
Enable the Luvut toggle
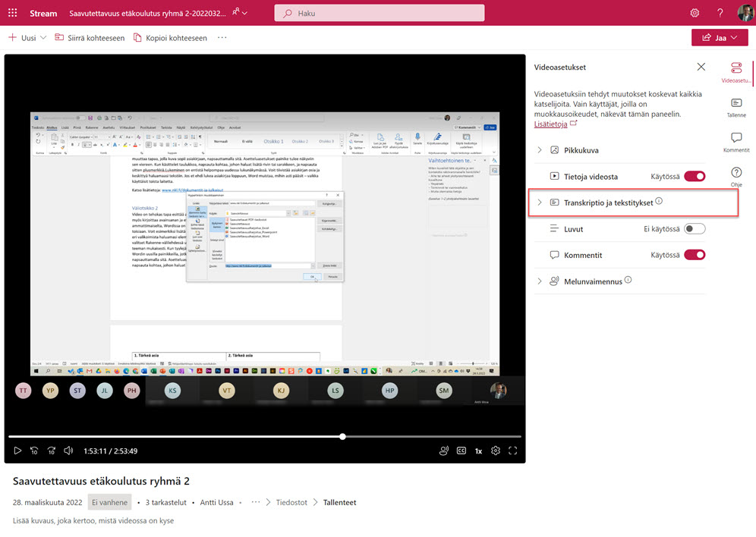point(695,229)
